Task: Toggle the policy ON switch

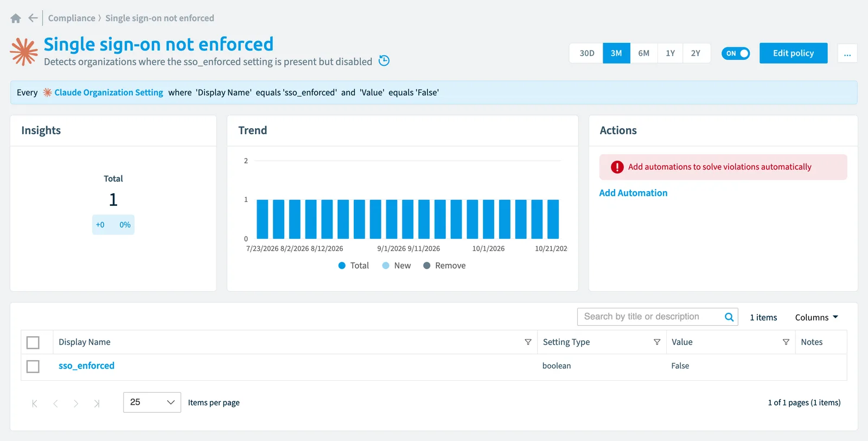Action: pos(735,53)
